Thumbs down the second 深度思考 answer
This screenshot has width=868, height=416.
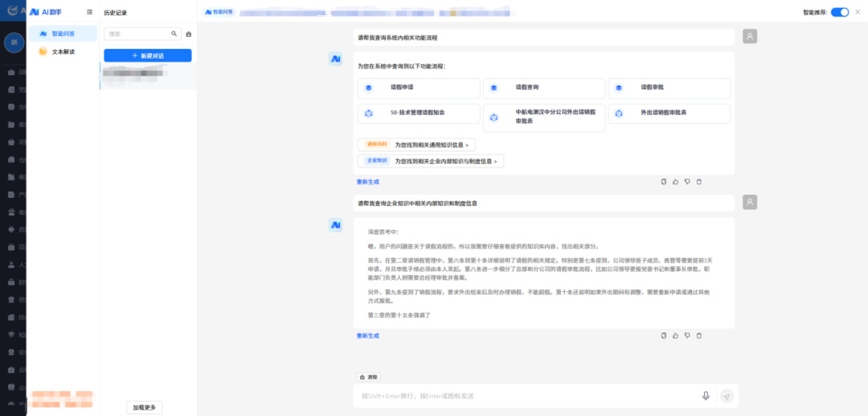coord(687,336)
